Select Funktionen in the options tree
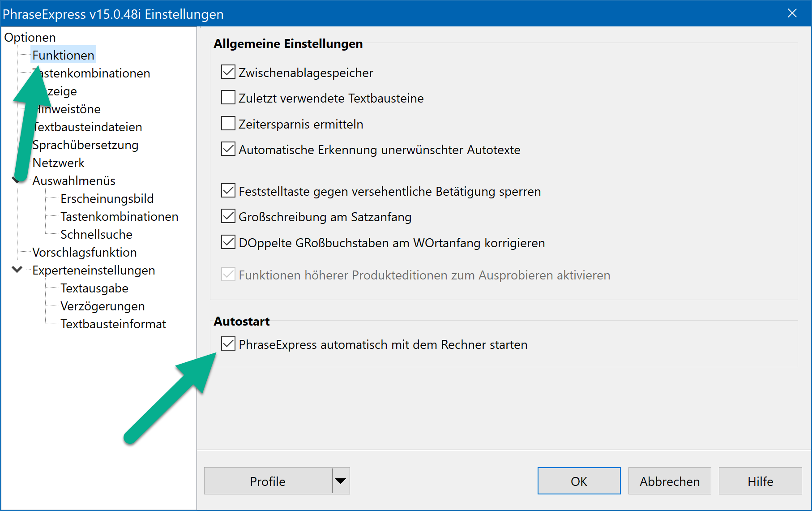The height and width of the screenshot is (511, 812). [63, 55]
